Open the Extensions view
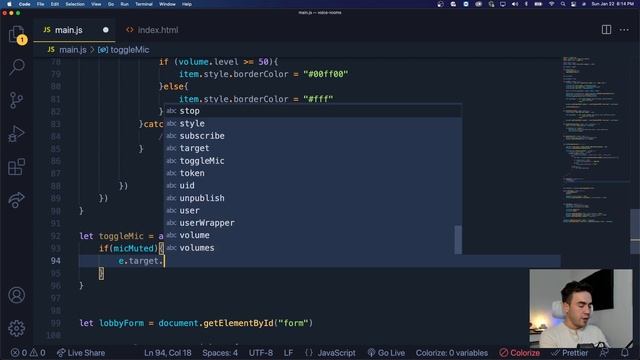Image resolution: width=640 pixels, height=360 pixels. (17, 167)
